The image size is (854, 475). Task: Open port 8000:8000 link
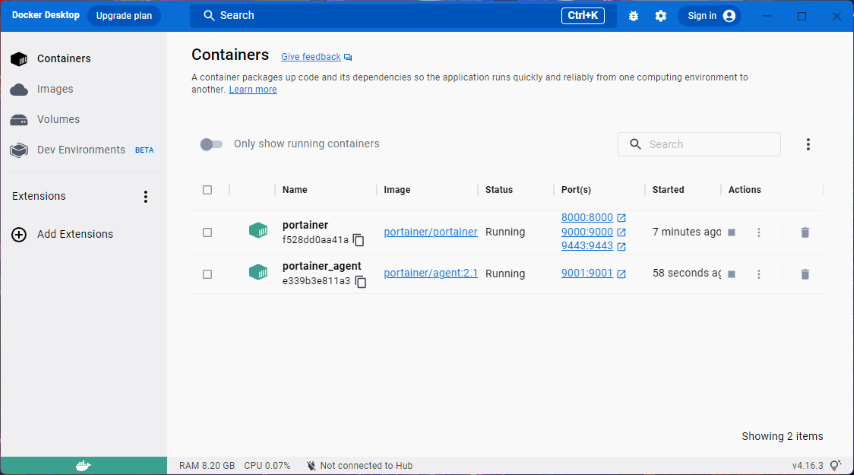click(587, 217)
